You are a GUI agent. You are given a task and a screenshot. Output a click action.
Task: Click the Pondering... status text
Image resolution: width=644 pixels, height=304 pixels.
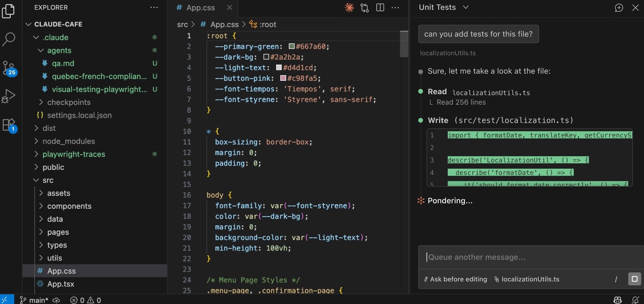450,201
